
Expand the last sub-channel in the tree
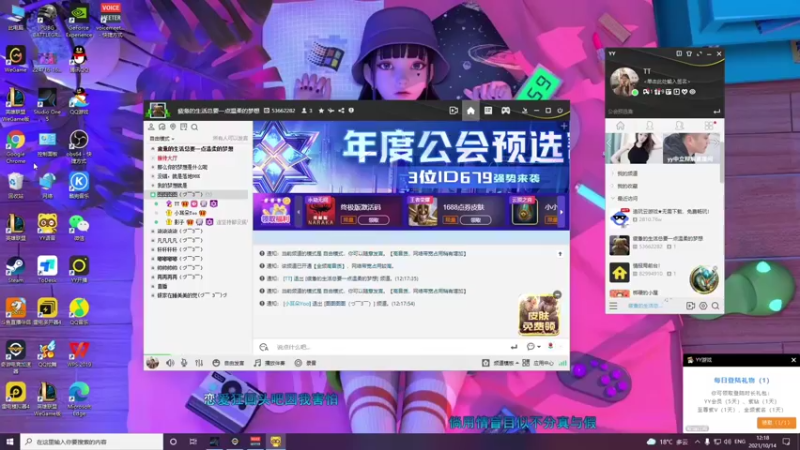tap(152, 295)
